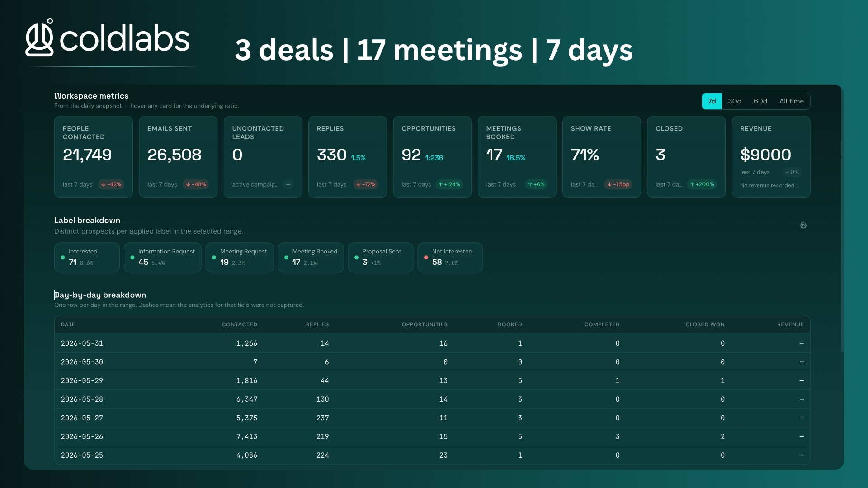Open label breakdown settings gear icon

point(803,225)
